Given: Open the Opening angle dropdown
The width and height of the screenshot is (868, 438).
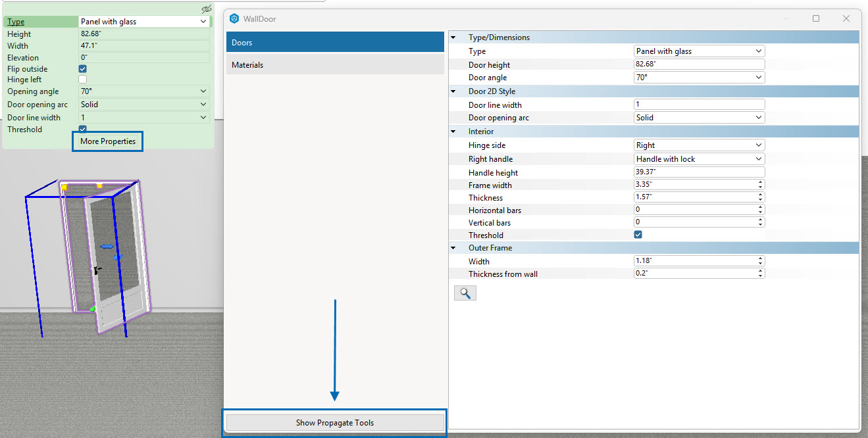Looking at the screenshot, I should [144, 91].
